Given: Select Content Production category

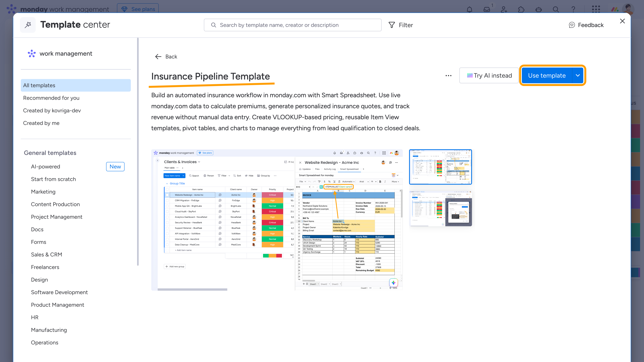Looking at the screenshot, I should click(55, 204).
